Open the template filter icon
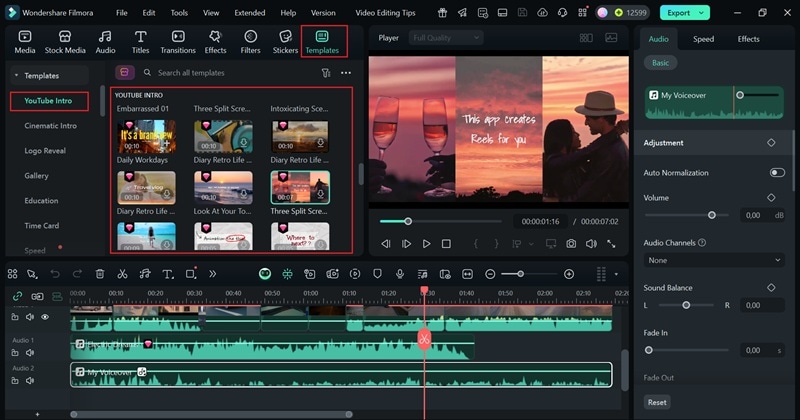This screenshot has width=800, height=420. 326,73
